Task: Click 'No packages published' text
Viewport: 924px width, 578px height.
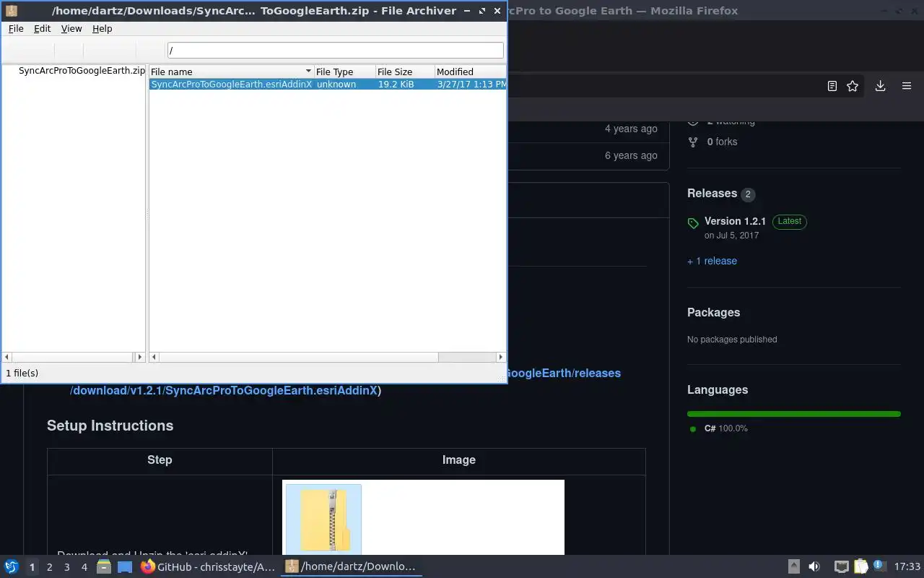Action: (x=732, y=339)
